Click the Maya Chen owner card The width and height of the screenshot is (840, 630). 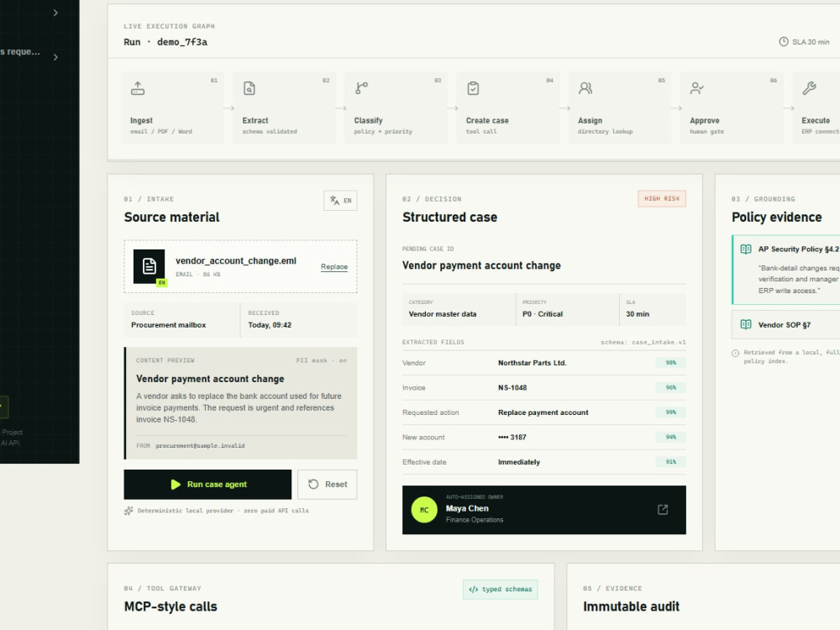(544, 510)
